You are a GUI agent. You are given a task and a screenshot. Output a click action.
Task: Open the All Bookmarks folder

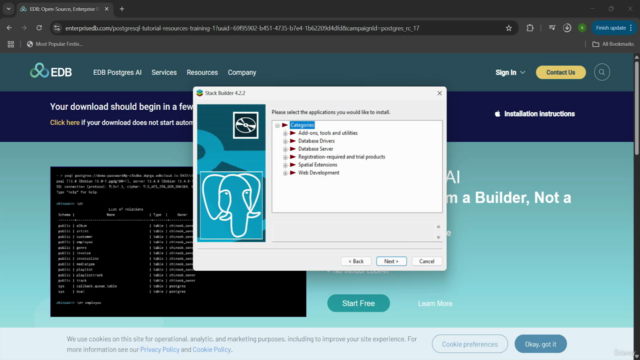point(613,44)
